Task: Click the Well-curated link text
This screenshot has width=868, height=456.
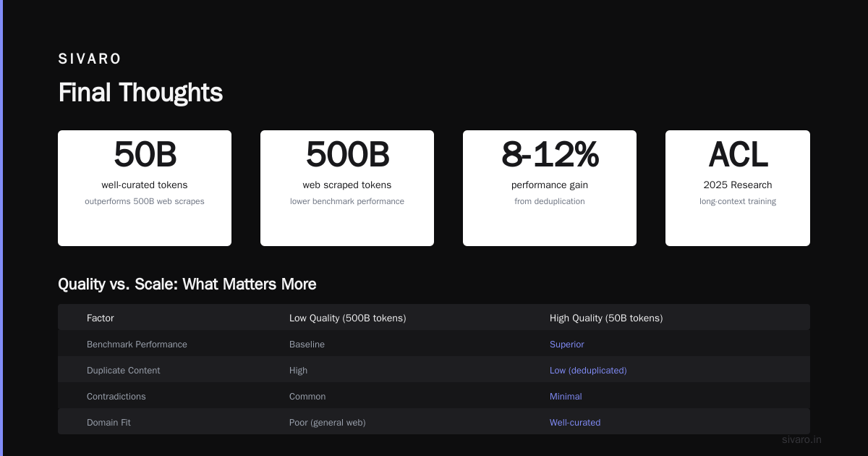Action: pos(575,423)
